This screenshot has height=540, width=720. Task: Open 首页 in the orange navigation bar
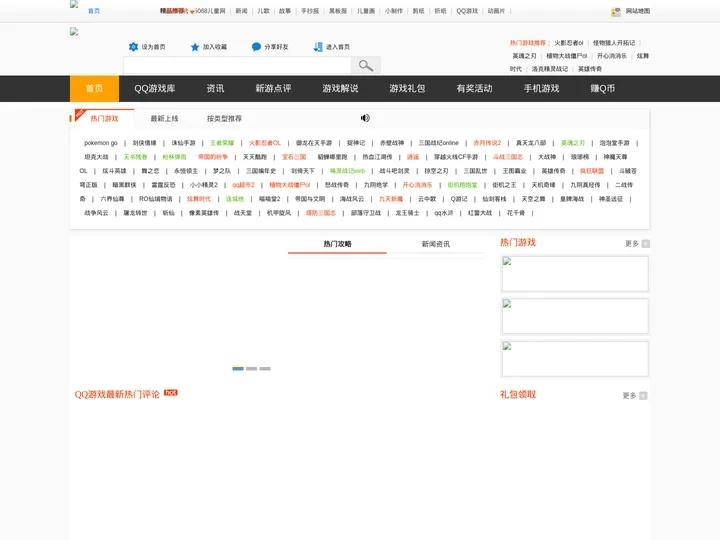(94, 89)
